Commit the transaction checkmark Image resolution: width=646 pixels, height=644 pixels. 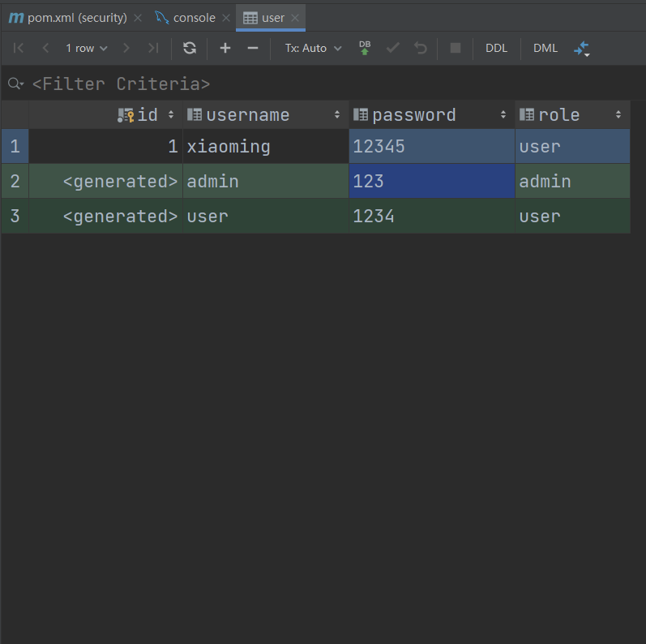[392, 48]
